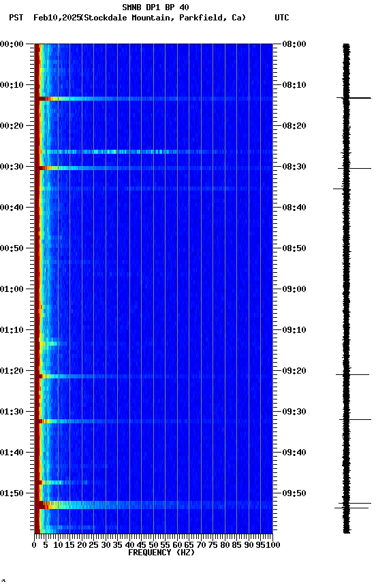
Task: Click the spectrogram event streak at 08:30 UTC
Action: (x=153, y=168)
